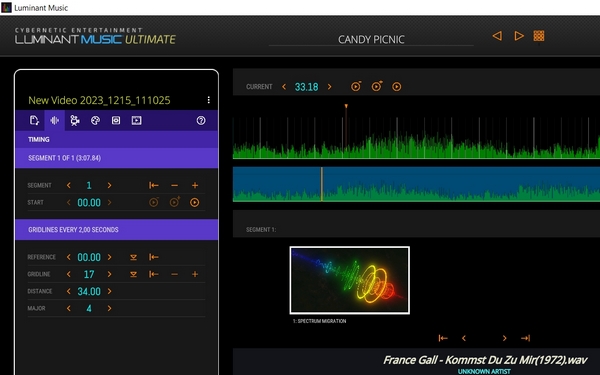Viewport: 600px width, 375px height.
Task: Open the color palette tab
Action: (95, 121)
